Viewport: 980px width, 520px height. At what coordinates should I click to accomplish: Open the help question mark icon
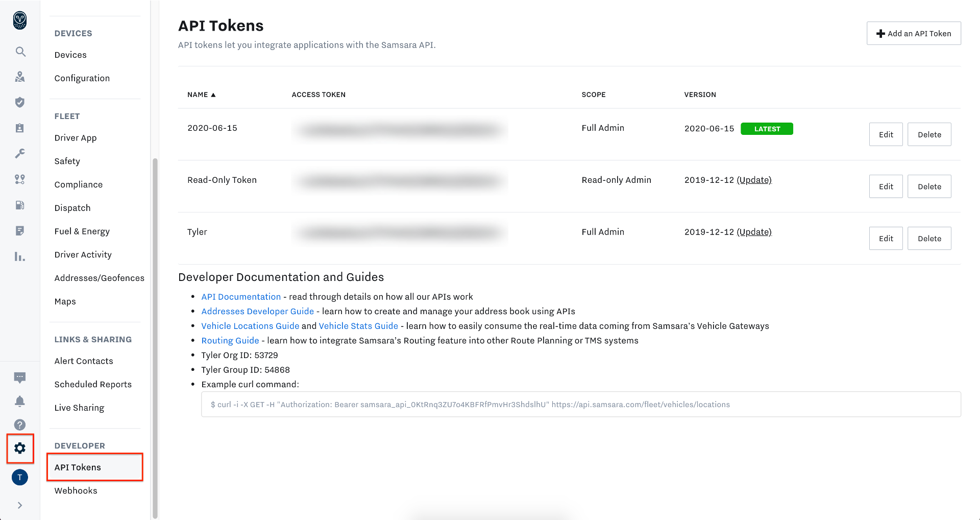pyautogui.click(x=20, y=424)
